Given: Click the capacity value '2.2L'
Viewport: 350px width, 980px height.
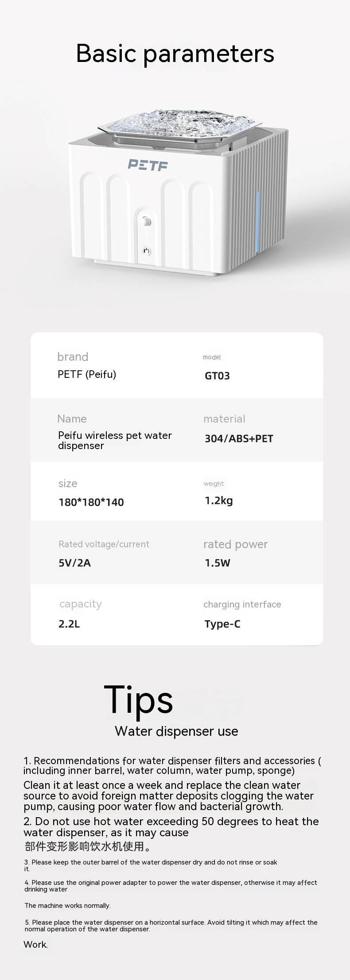Looking at the screenshot, I should pyautogui.click(x=69, y=624).
